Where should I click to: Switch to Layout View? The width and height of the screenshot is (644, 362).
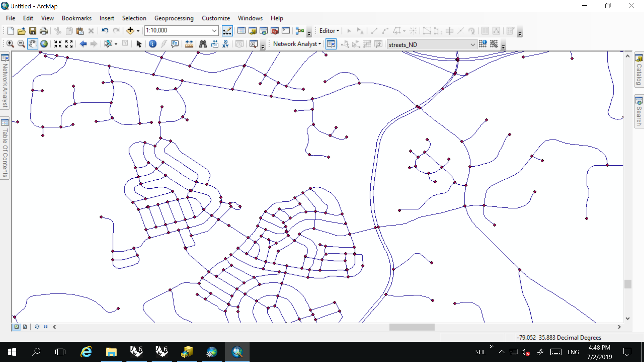[25, 327]
